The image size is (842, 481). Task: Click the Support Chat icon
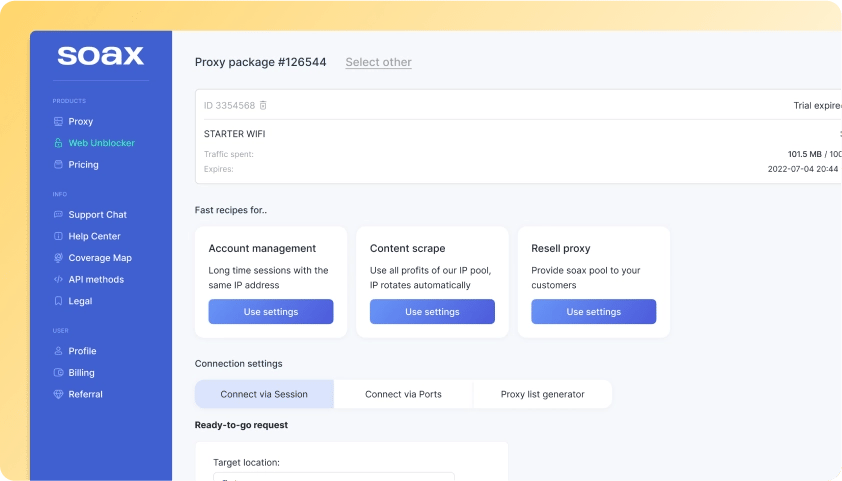[x=58, y=215]
